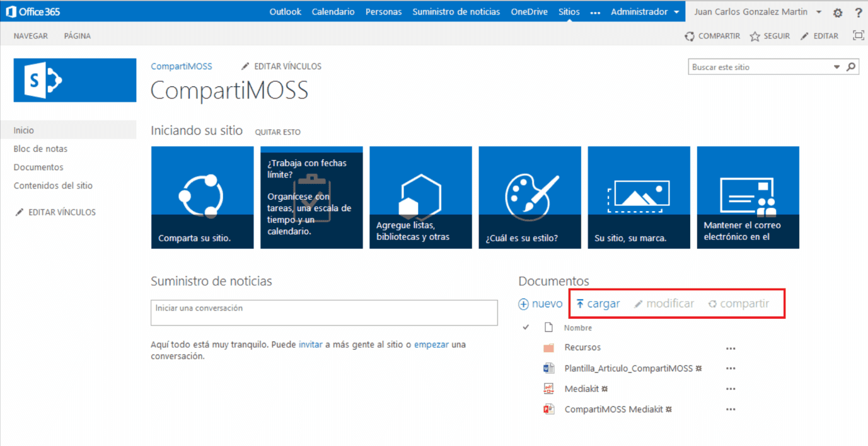Viewport: 868px width, 446px height.
Task: Go to Outlook in the top bar
Action: [286, 12]
